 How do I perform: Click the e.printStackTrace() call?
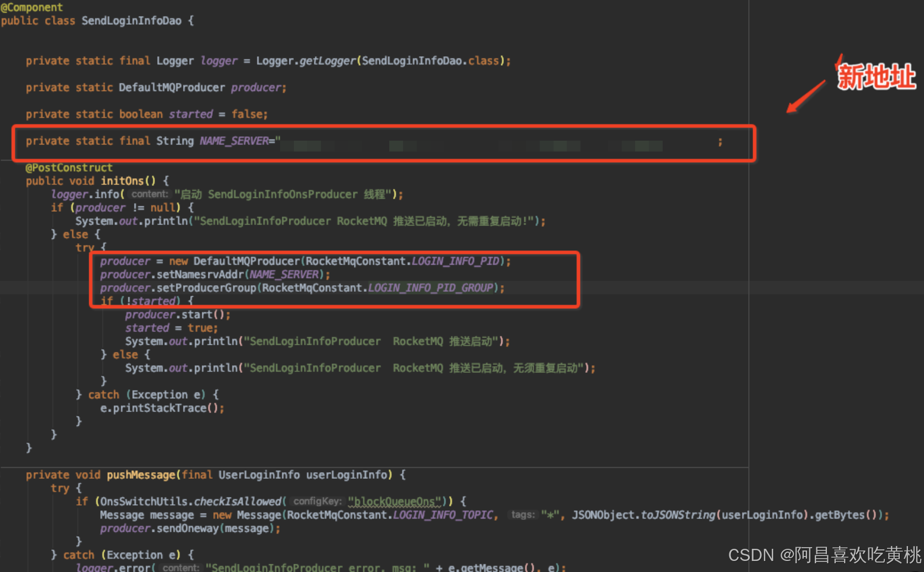pyautogui.click(x=162, y=408)
